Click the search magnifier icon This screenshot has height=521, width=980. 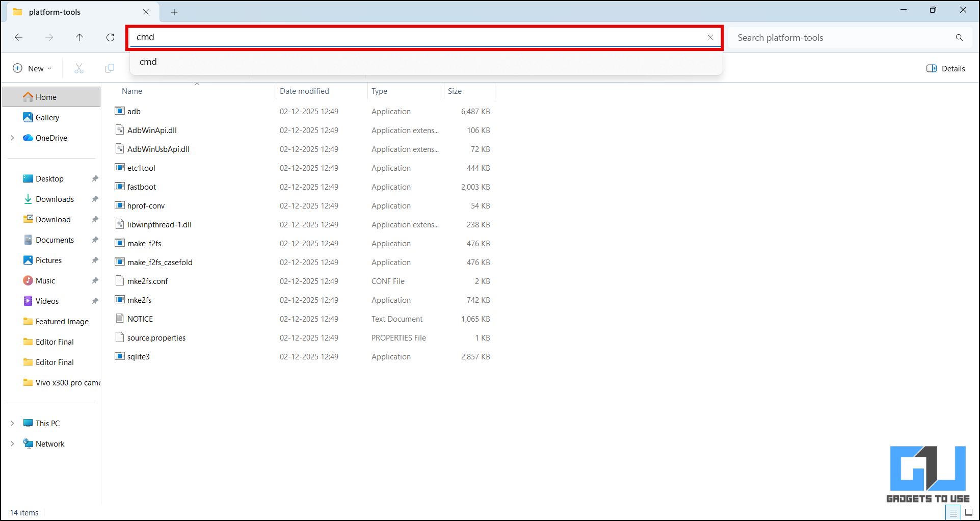(959, 38)
